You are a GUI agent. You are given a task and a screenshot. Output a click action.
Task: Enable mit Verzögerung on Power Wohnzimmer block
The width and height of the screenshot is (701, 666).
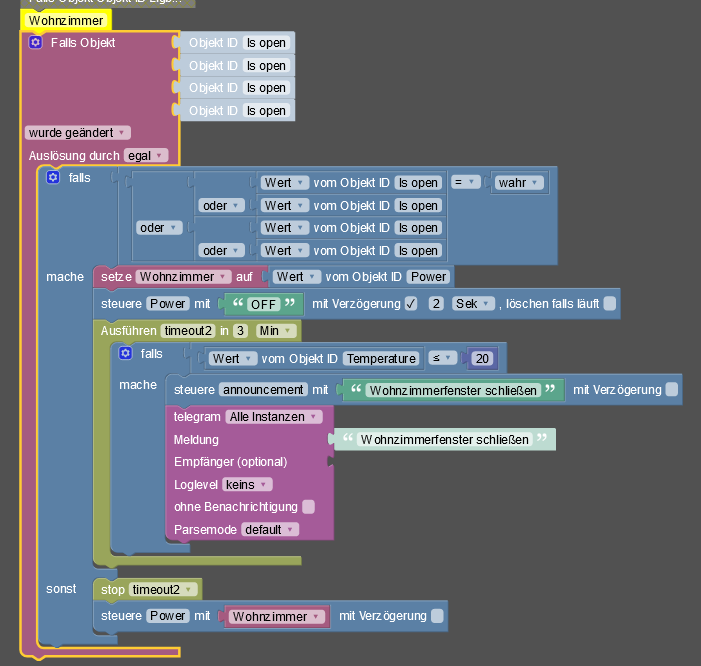click(x=437, y=616)
